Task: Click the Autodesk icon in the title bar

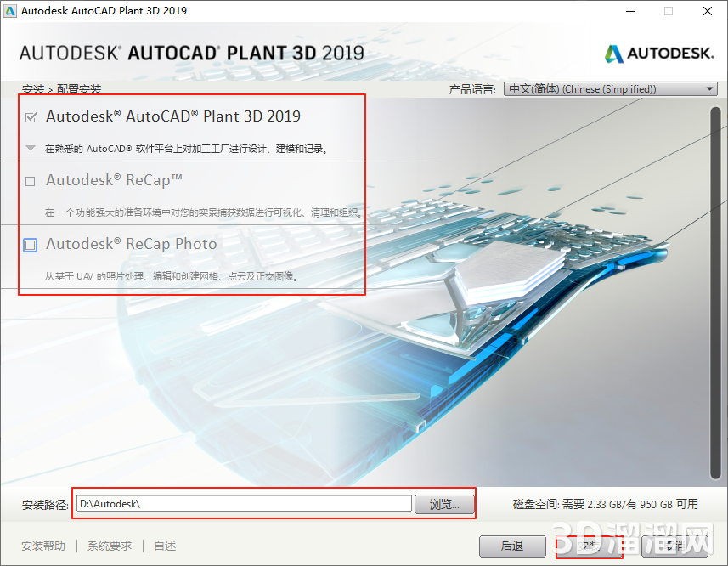Action: (11, 11)
